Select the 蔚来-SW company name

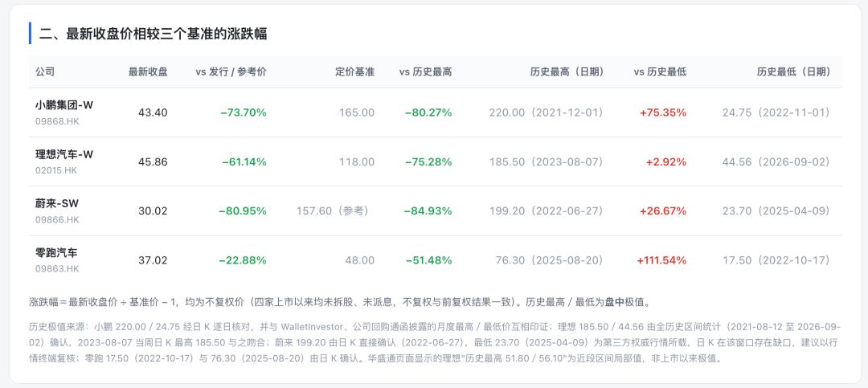point(58,204)
